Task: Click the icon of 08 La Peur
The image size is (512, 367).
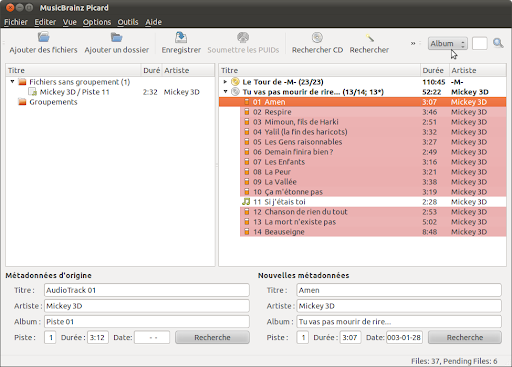Action: click(247, 172)
